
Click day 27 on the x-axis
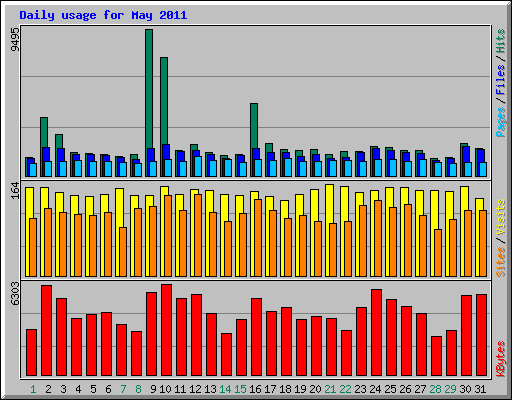(420, 389)
